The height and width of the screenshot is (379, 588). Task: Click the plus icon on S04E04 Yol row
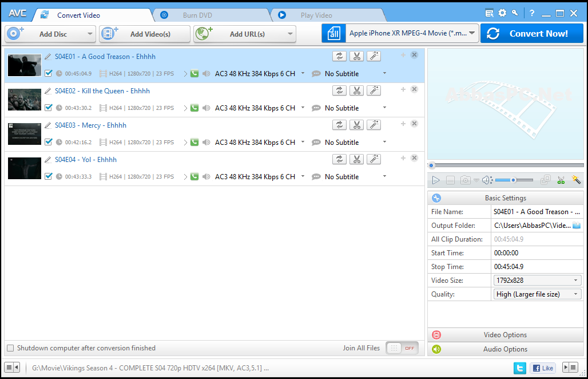coord(403,158)
